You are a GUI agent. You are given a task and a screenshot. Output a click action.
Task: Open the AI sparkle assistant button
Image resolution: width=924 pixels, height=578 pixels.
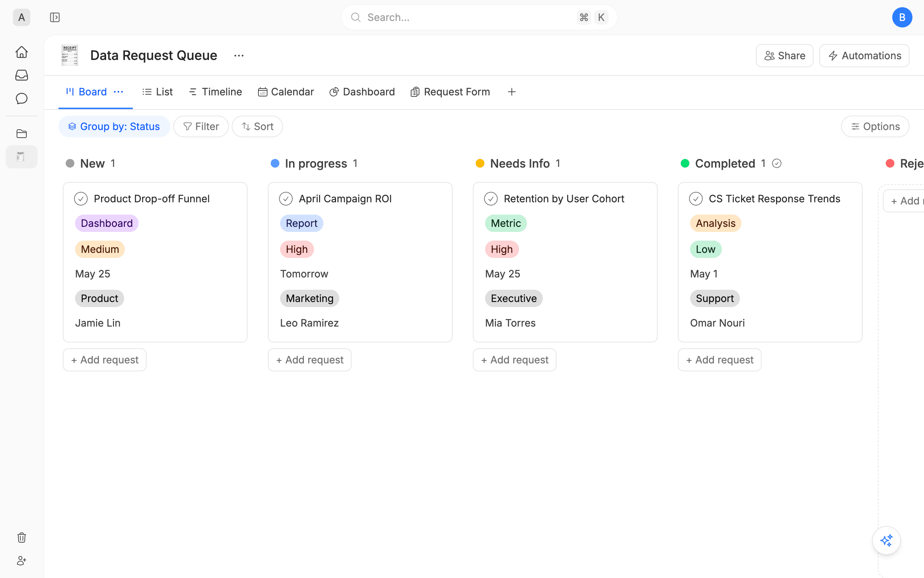(x=886, y=540)
